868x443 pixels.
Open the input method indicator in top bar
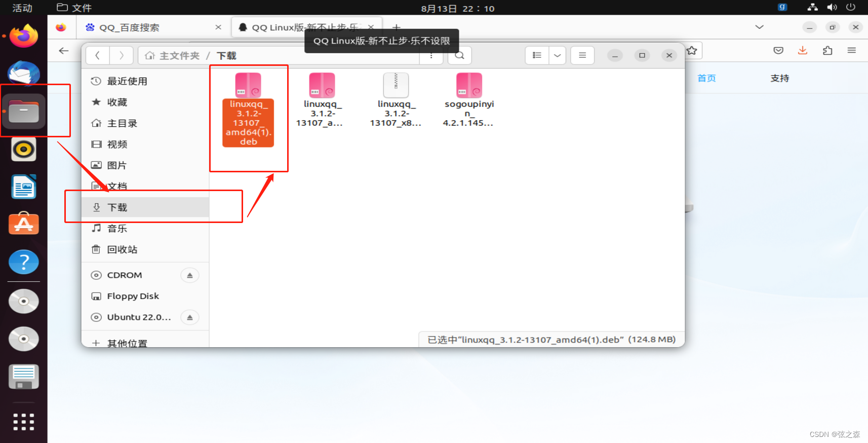pos(782,8)
